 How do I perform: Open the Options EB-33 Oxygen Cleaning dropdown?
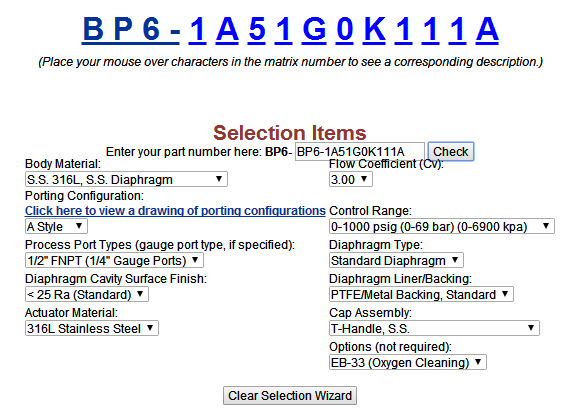click(x=408, y=362)
